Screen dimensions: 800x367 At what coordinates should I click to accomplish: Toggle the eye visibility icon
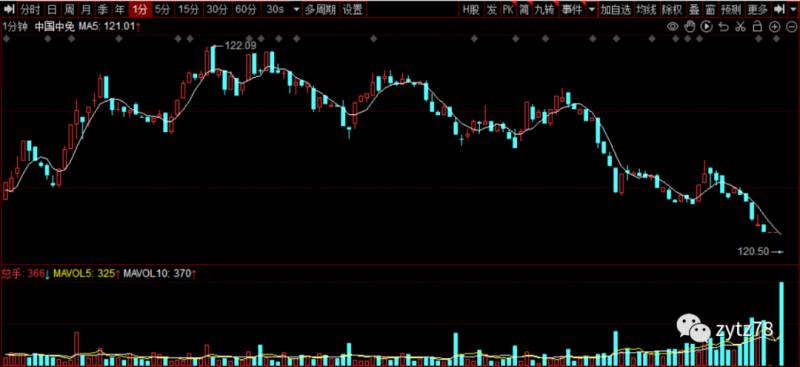tap(673, 27)
